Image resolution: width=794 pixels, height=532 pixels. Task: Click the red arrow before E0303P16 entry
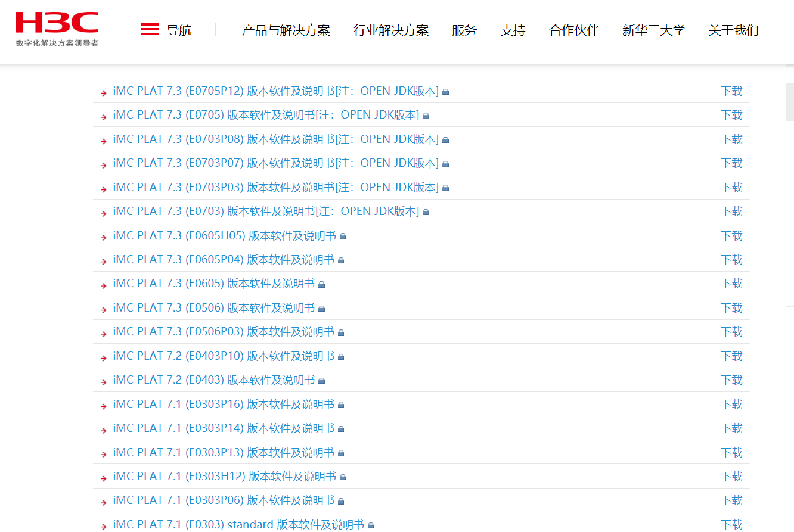coord(104,406)
